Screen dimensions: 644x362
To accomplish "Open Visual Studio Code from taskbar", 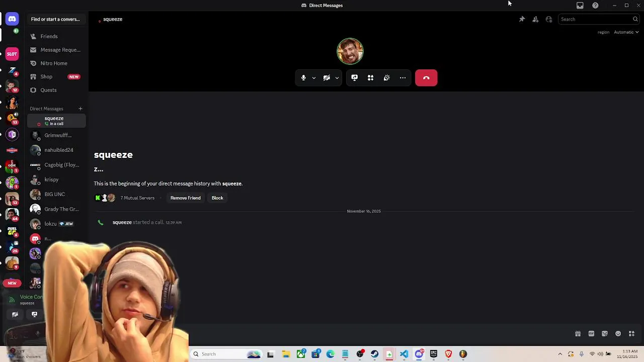I will point(404,354).
